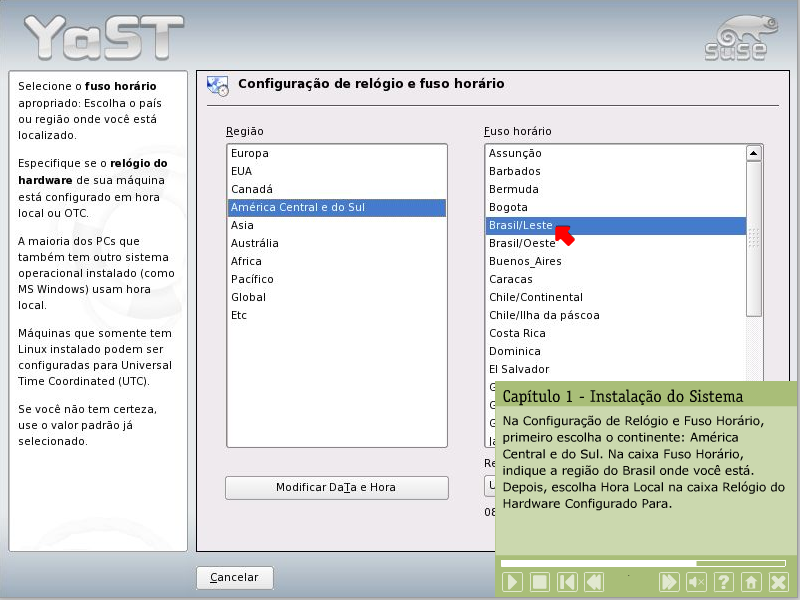Click the fast-forward double-arrow icon
The width and height of the screenshot is (800, 600).
tap(669, 582)
